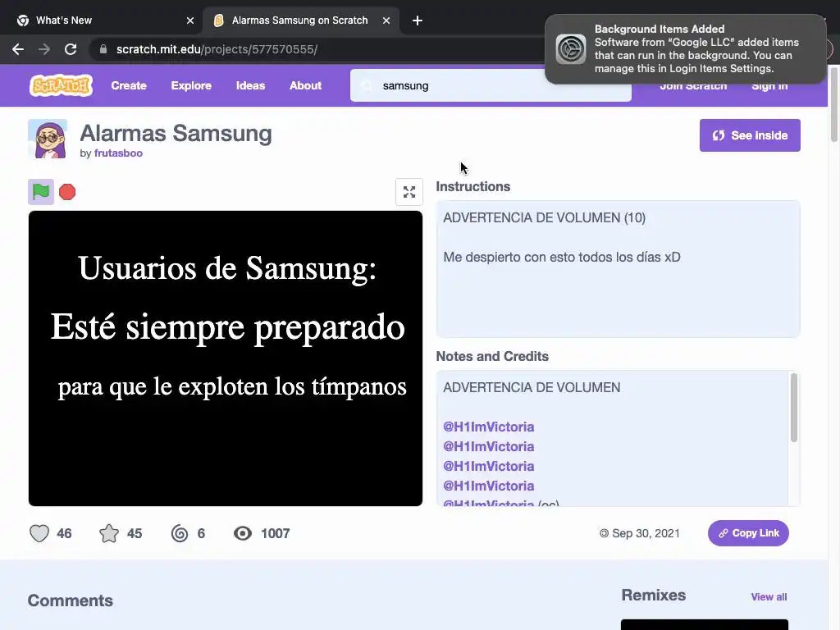View site security lock info
Image resolution: width=840 pixels, height=630 pixels.
point(103,49)
